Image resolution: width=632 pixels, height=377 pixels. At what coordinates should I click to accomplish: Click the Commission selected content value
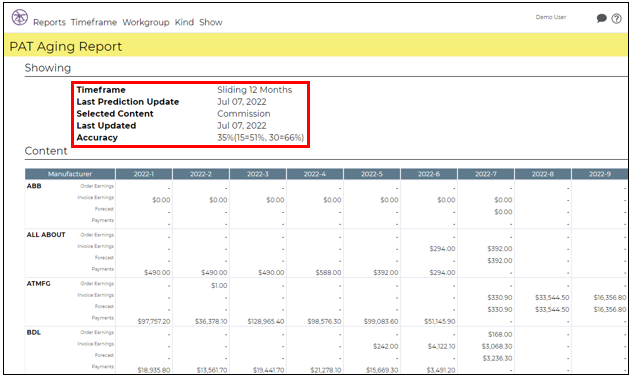pyautogui.click(x=244, y=114)
